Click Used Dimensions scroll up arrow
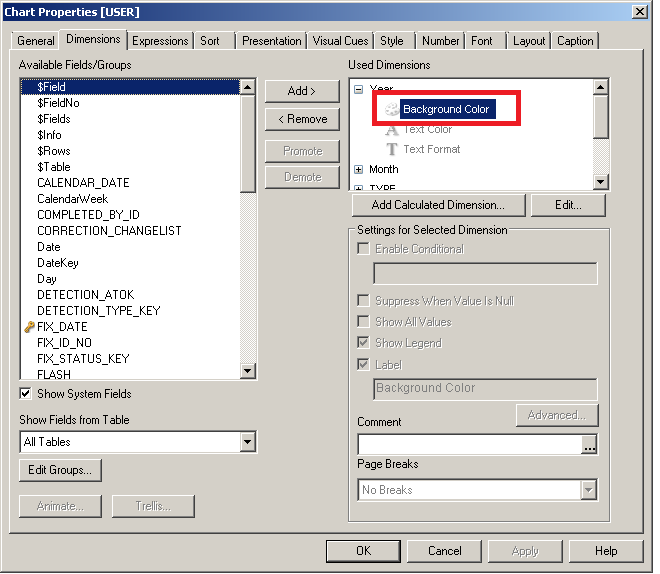The height and width of the screenshot is (574, 660). coord(601,87)
